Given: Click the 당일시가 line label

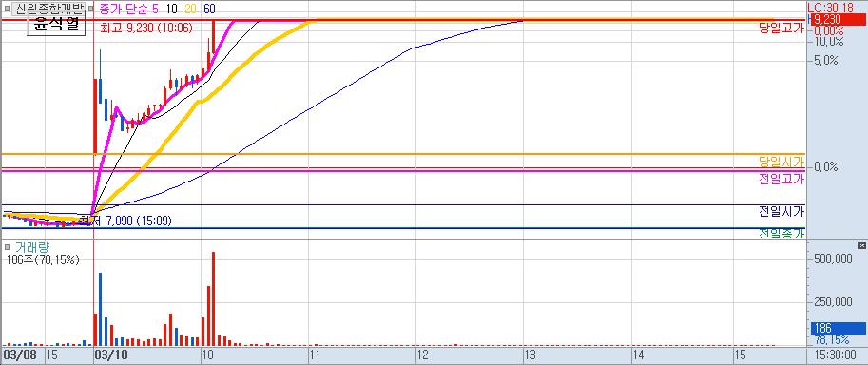Looking at the screenshot, I should tap(781, 163).
